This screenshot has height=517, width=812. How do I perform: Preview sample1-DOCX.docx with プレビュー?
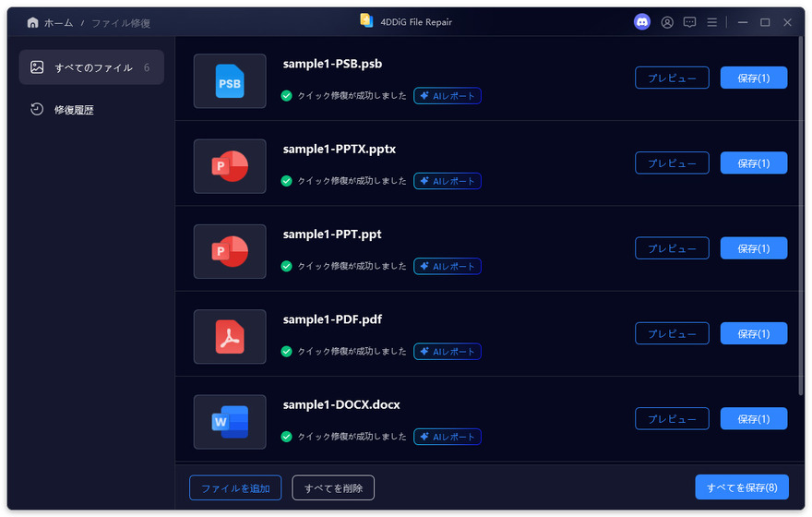click(672, 418)
